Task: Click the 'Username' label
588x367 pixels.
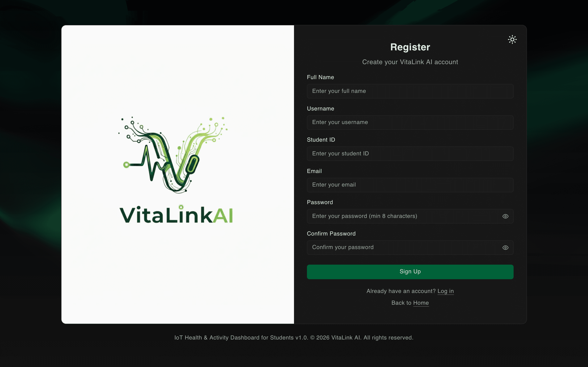Action: point(320,108)
